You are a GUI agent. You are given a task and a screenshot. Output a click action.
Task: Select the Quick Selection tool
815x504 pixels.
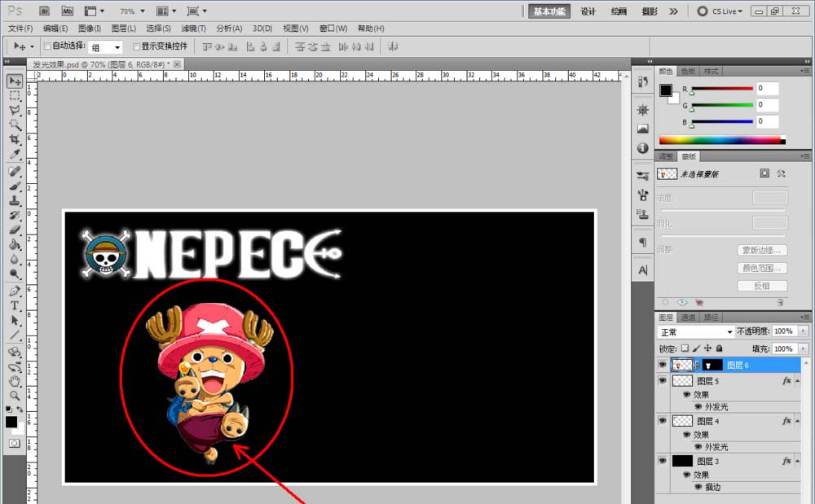[x=15, y=125]
